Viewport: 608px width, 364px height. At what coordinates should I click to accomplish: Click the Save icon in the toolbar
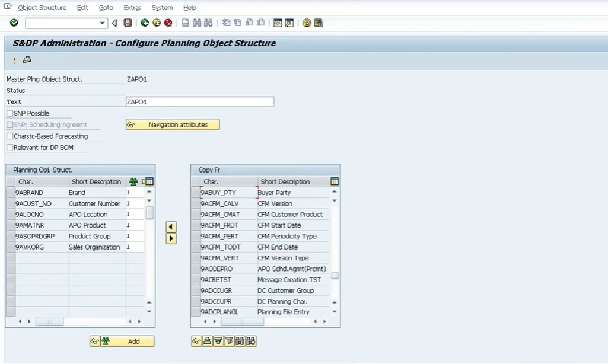[x=126, y=23]
